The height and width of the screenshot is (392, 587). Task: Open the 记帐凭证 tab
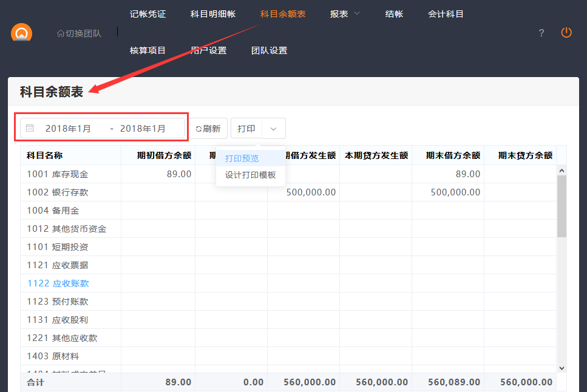[x=148, y=14]
